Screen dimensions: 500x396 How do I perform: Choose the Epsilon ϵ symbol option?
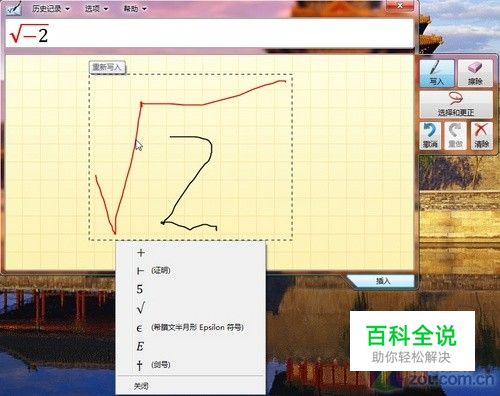[x=191, y=328]
